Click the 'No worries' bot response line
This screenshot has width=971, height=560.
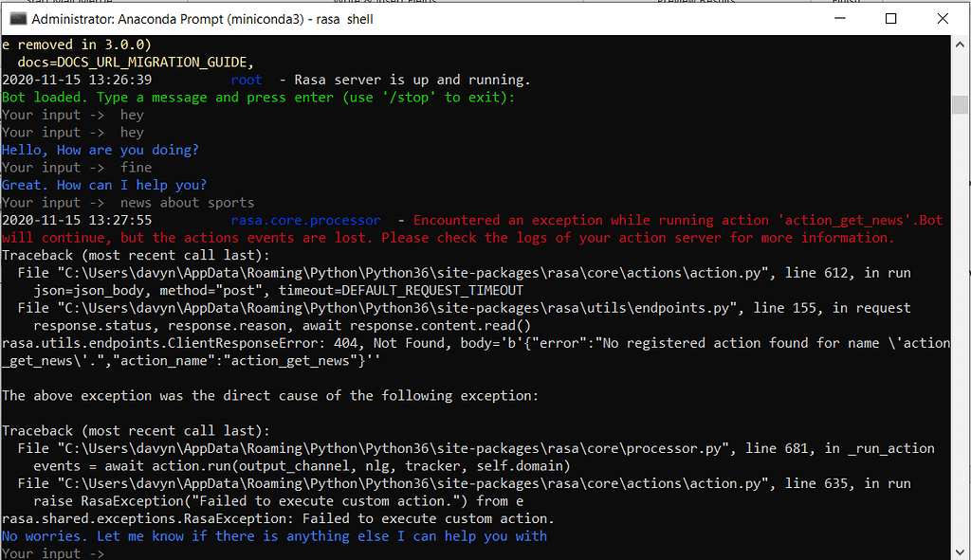[x=274, y=536]
